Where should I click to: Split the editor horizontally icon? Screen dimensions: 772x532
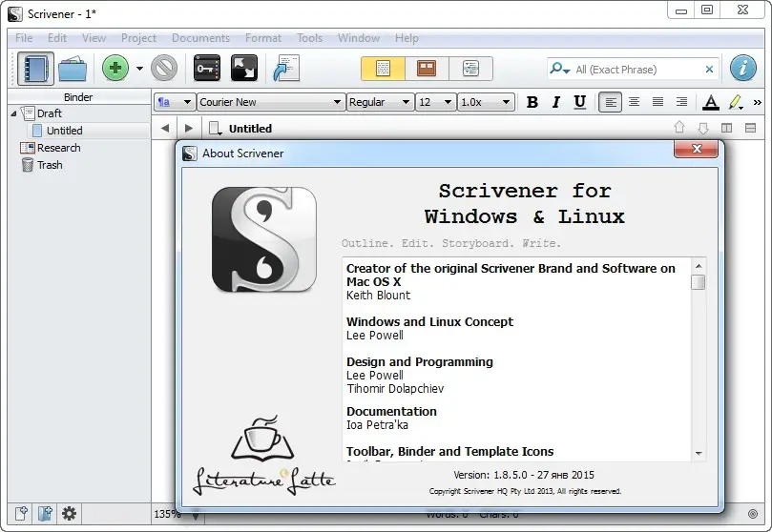pyautogui.click(x=750, y=129)
